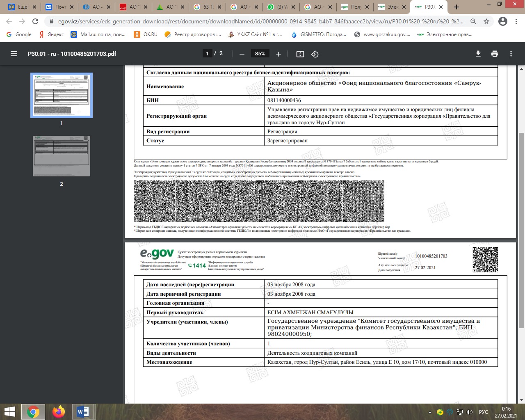Toggle the PDF sidebar menu
Viewport: 525px width, 420px height.
click(x=14, y=54)
